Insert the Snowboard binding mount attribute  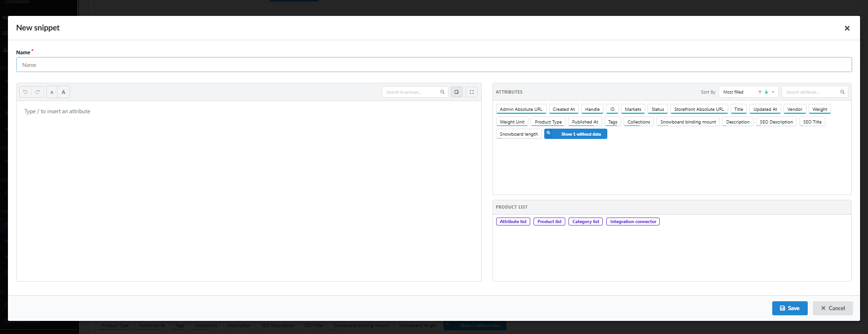click(x=688, y=122)
